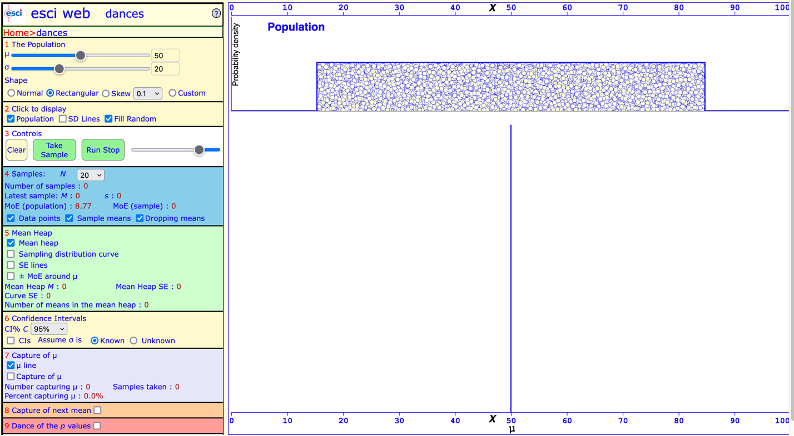
Task: Choose the Skew shape option
Action: [112, 93]
